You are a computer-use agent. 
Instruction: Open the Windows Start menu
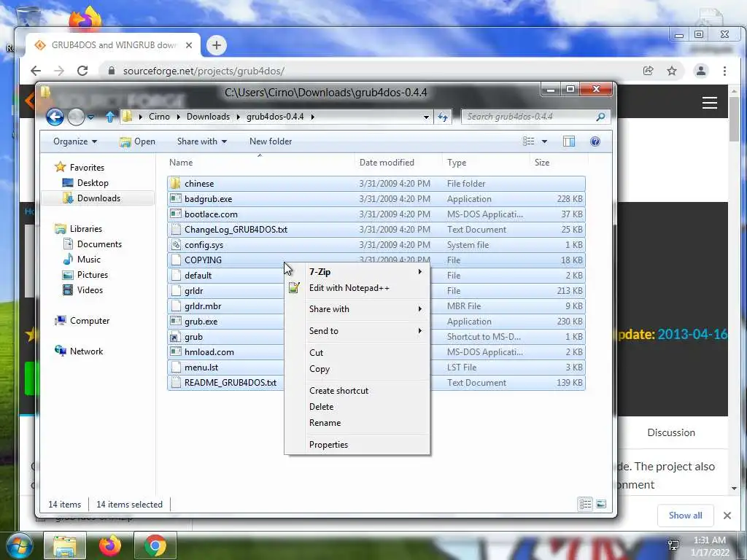(19, 545)
